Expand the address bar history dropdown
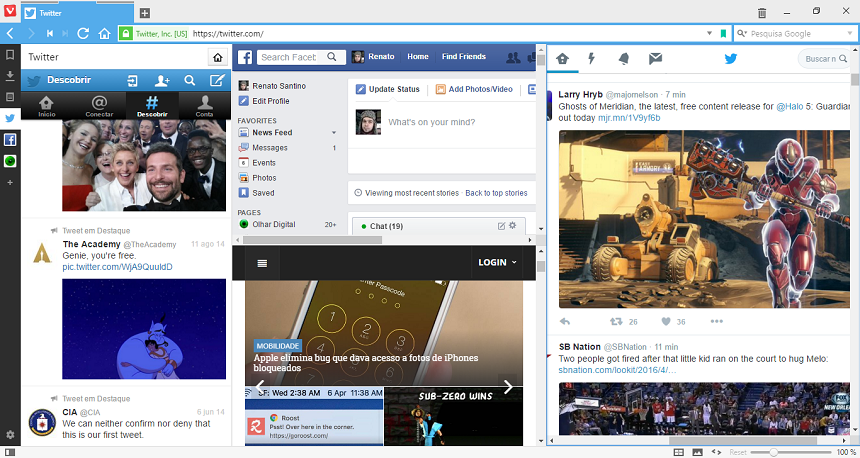The height and width of the screenshot is (458, 860). (710, 33)
